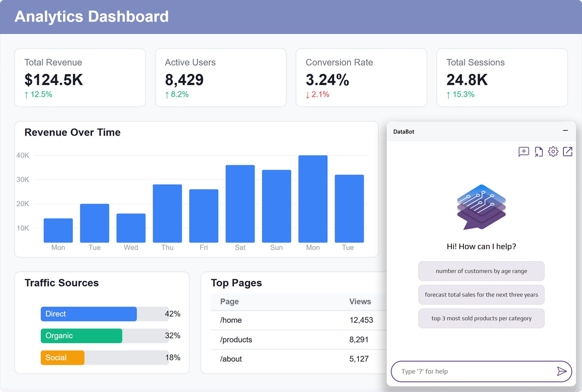
Task: Sort the Top Pages table by Views
Action: coord(360,302)
